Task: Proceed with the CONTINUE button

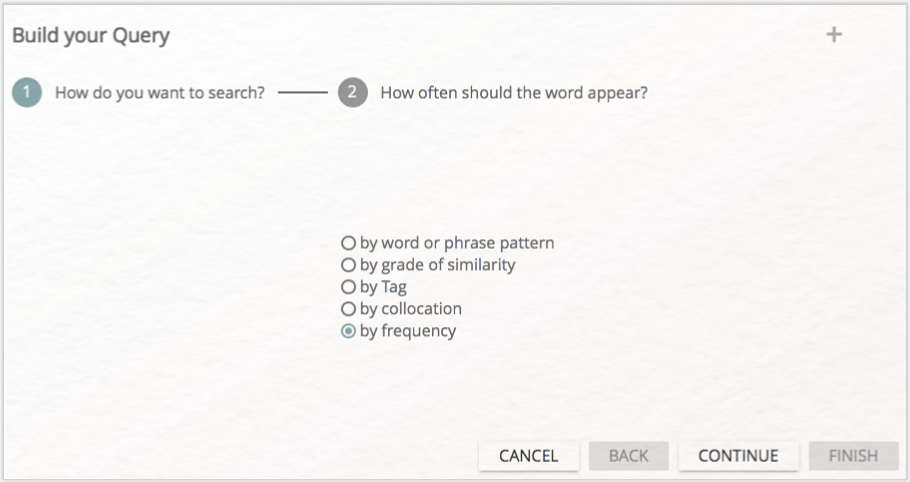Action: (x=738, y=456)
